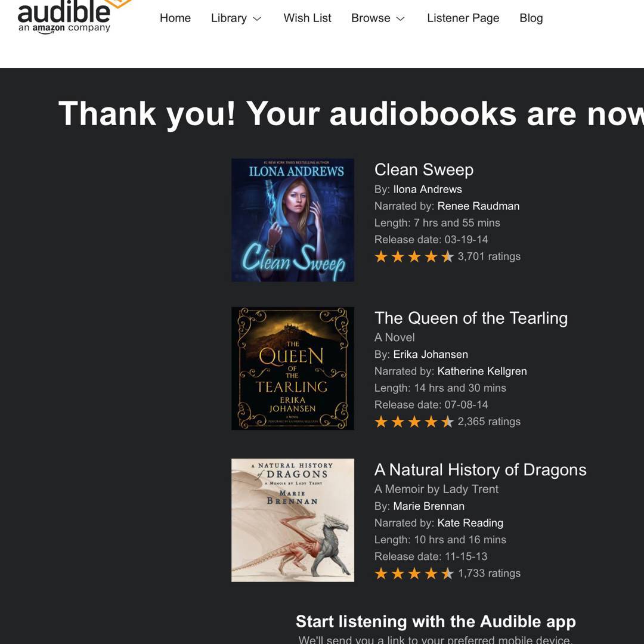
Task: View narrator Katherine Kellgren
Action: point(482,371)
